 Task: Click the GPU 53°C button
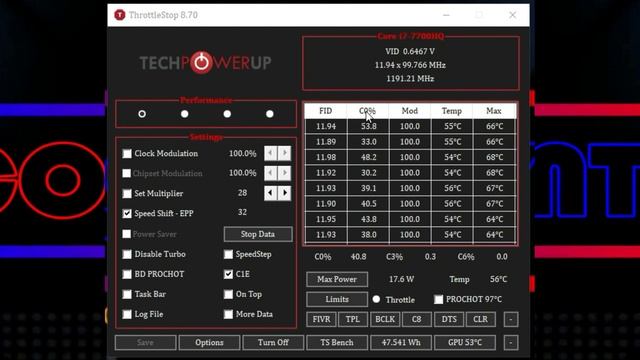click(x=465, y=342)
